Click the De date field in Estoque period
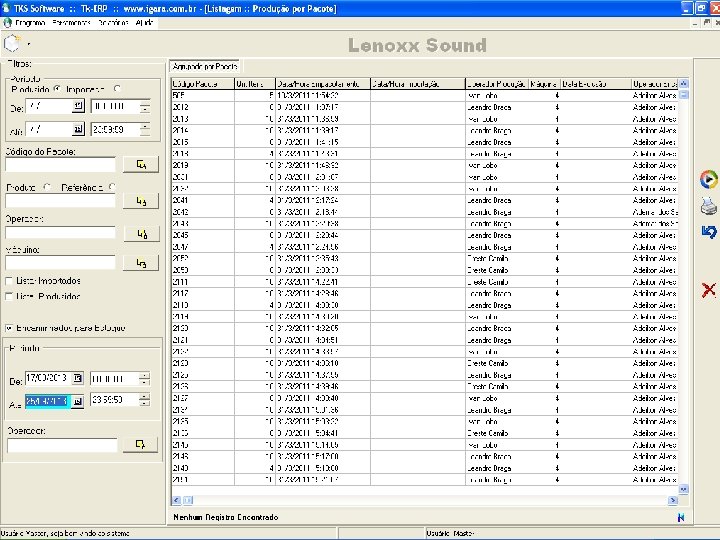The width and height of the screenshot is (720, 540). click(x=48, y=378)
